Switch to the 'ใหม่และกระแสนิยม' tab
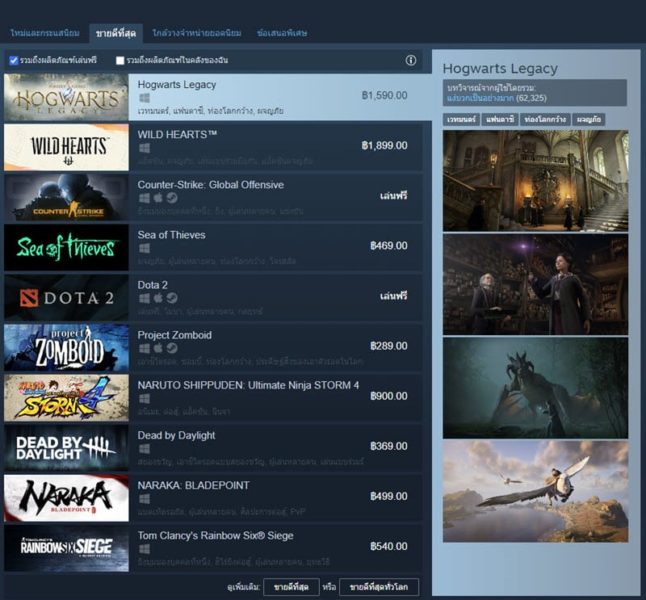The image size is (646, 600). (44, 33)
